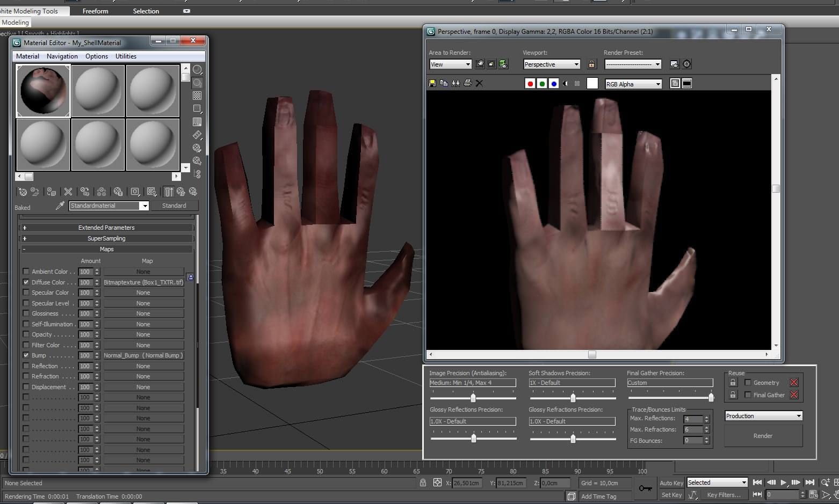
Task: Click Get Material icon in Material Editor
Action: [23, 192]
